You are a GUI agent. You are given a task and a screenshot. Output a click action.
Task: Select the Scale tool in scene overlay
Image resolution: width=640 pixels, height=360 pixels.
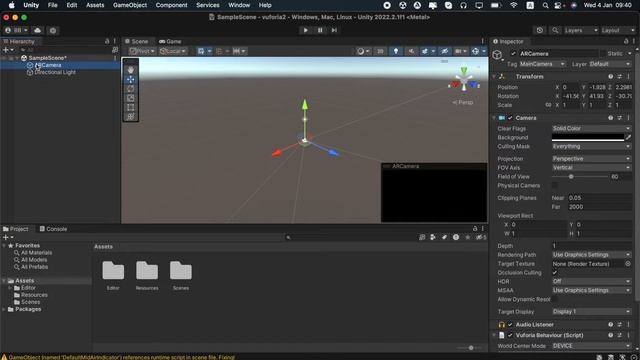coord(131,98)
